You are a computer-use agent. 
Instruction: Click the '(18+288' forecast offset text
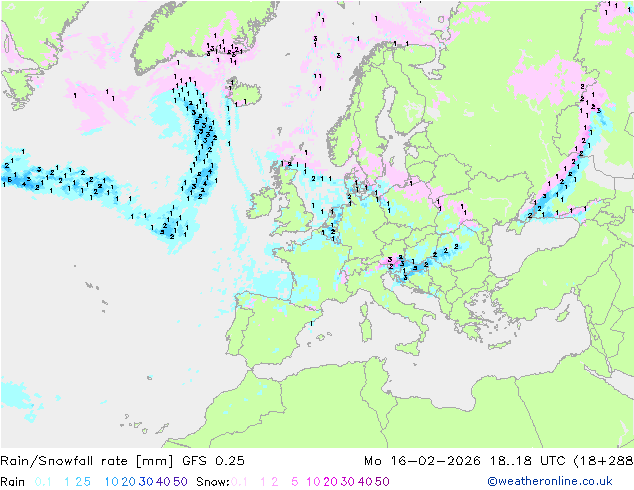click(603, 461)
